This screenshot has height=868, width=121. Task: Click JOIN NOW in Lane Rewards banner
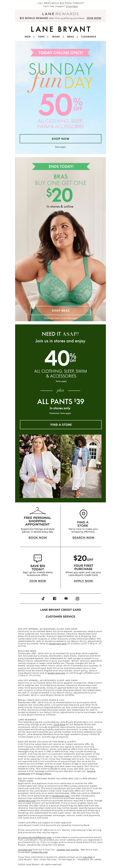[x=94, y=18]
